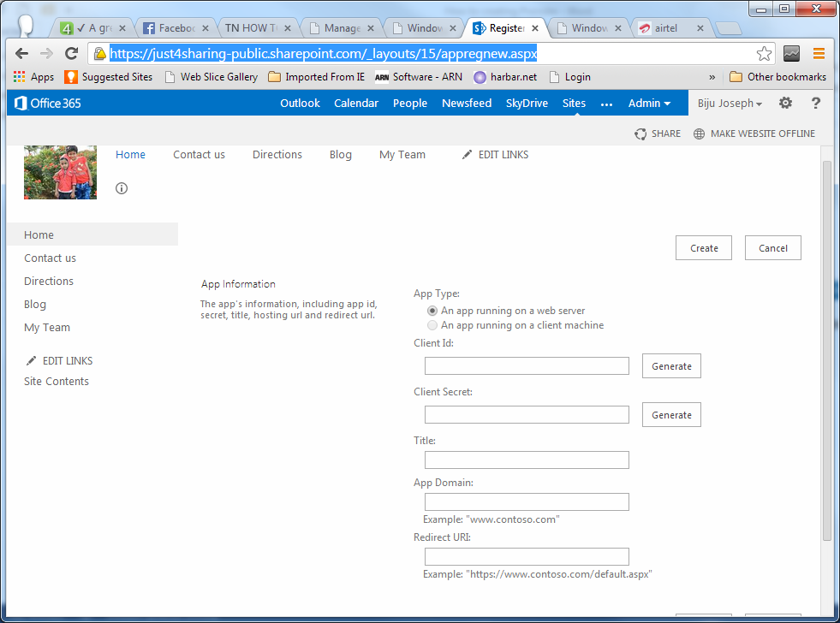
Task: Select 'An app running on a web server'
Action: point(432,311)
